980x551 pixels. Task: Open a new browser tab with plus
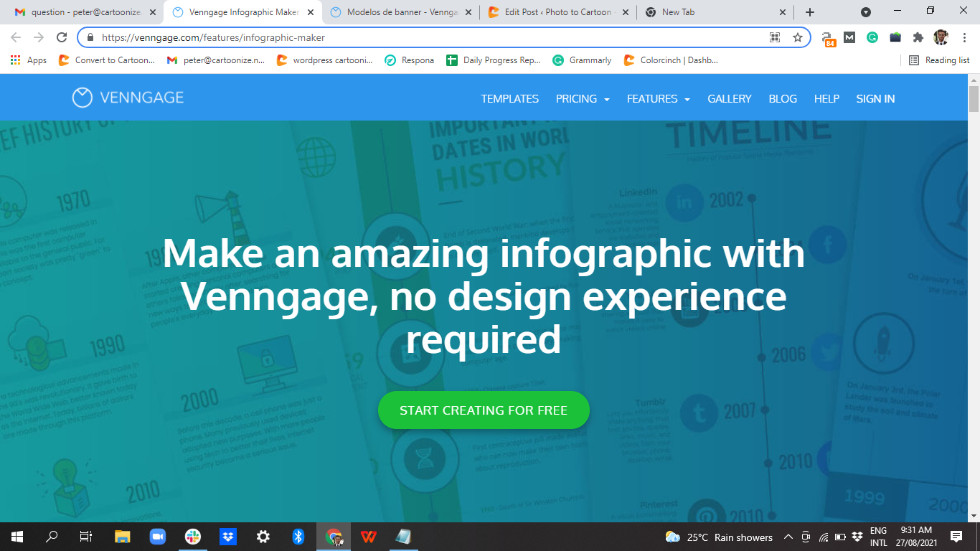click(x=809, y=12)
